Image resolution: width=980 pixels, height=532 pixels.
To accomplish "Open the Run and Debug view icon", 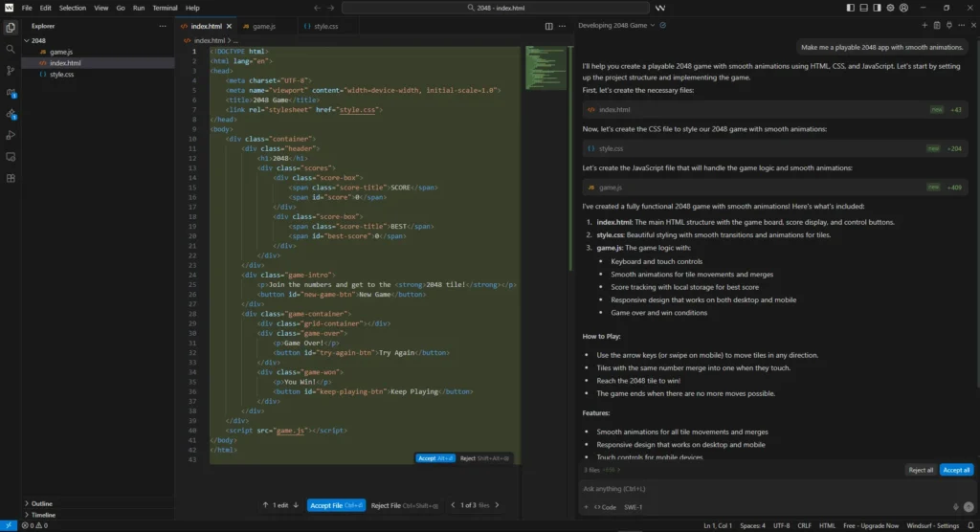I will [11, 135].
